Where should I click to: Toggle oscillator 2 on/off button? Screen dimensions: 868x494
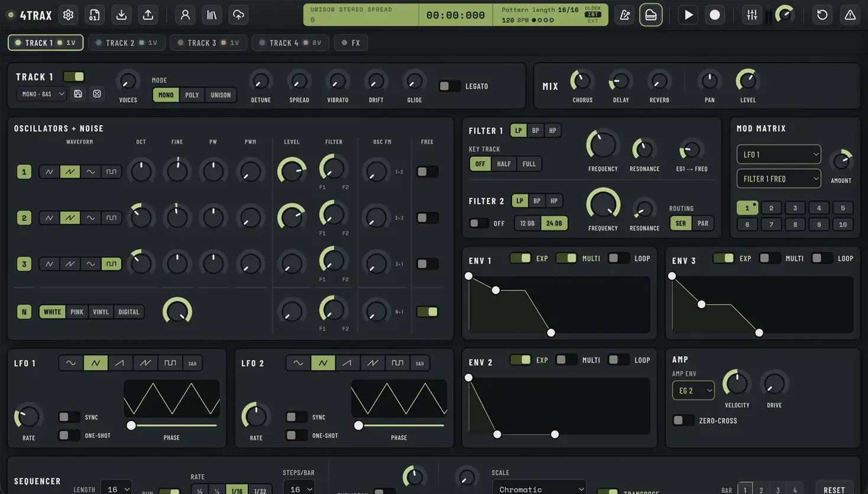[x=24, y=218]
